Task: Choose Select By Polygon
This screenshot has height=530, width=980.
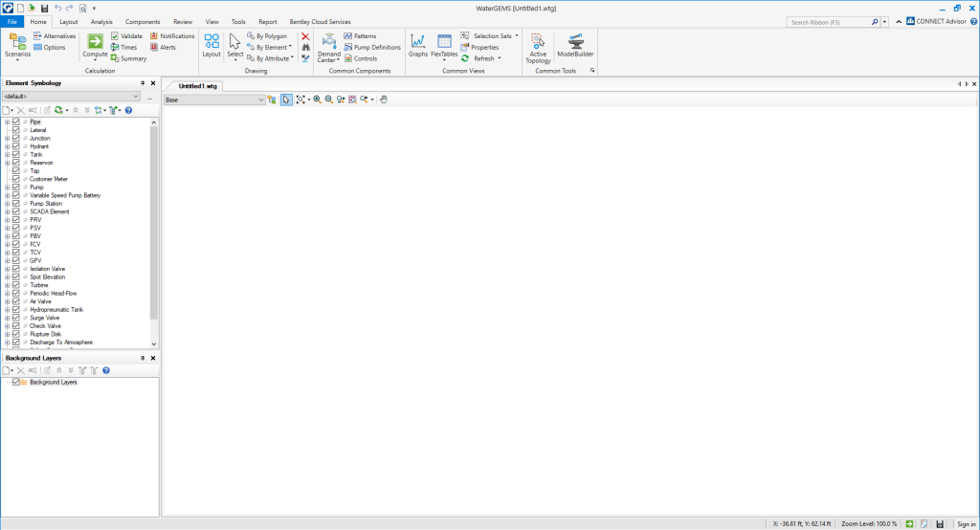Action: point(267,36)
